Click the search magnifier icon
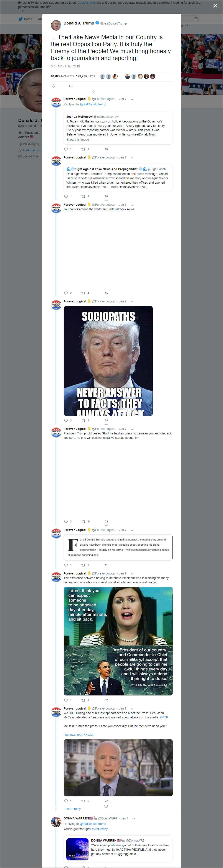Viewport: 223px width, 868px height. pyautogui.click(x=196, y=19)
